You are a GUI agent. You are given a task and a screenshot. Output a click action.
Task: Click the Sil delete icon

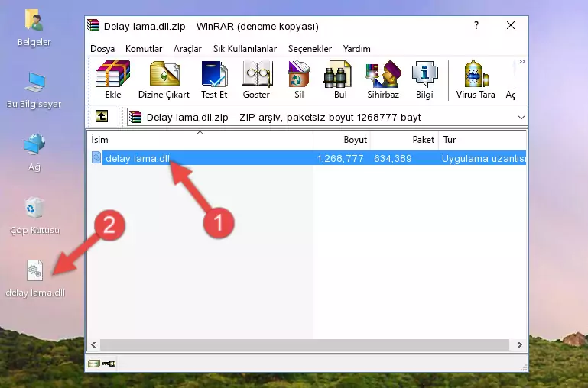point(299,79)
